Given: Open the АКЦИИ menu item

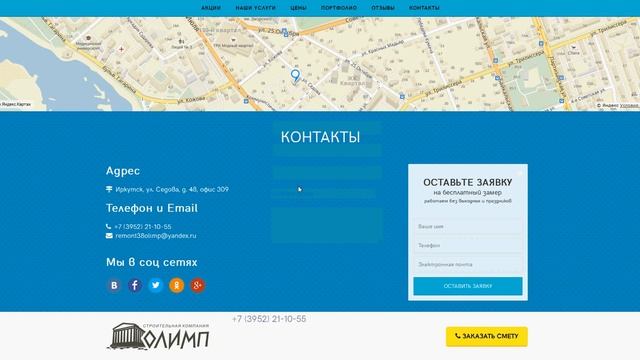Looking at the screenshot, I should pyautogui.click(x=211, y=8).
